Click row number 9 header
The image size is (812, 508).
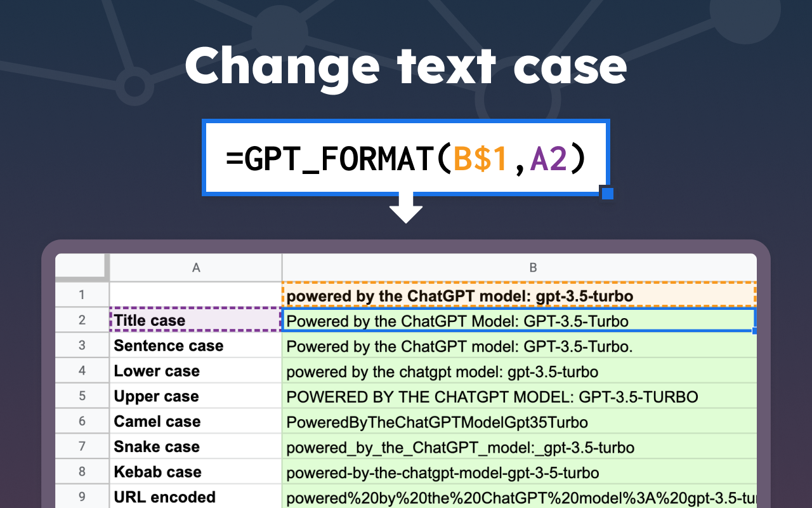(81, 497)
